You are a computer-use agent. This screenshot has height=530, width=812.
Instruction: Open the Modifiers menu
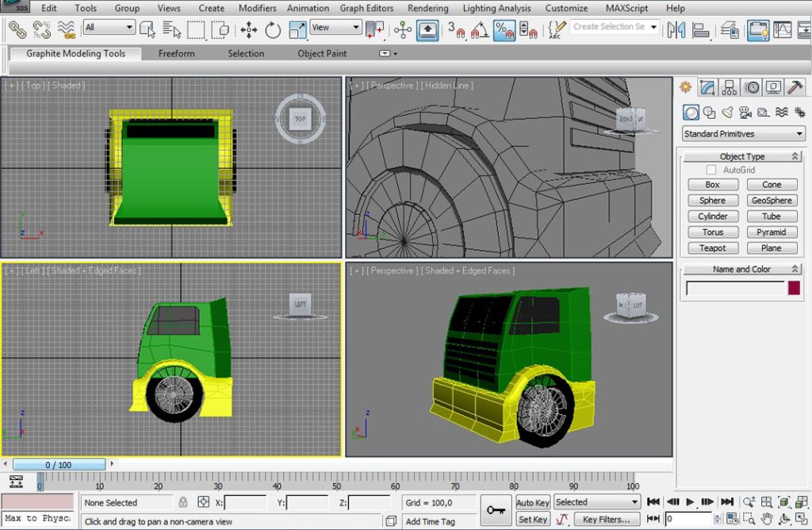(258, 8)
